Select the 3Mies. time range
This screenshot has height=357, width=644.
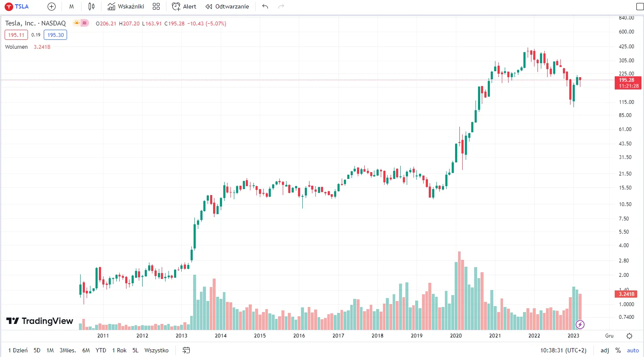[x=68, y=350]
